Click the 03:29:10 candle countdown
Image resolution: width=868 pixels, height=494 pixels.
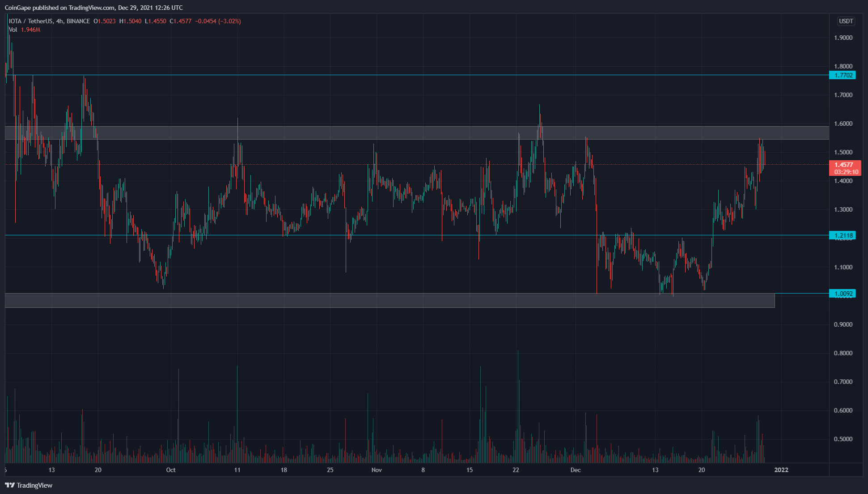[846, 172]
